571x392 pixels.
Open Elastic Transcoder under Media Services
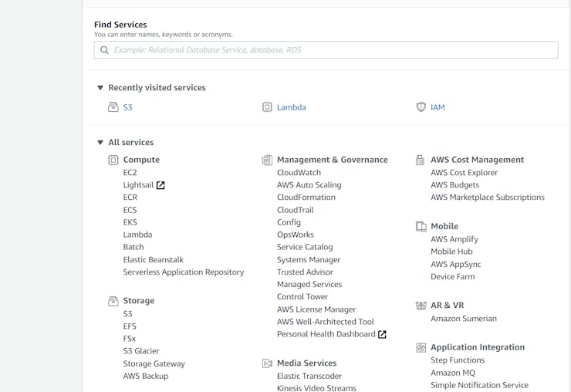pos(309,377)
